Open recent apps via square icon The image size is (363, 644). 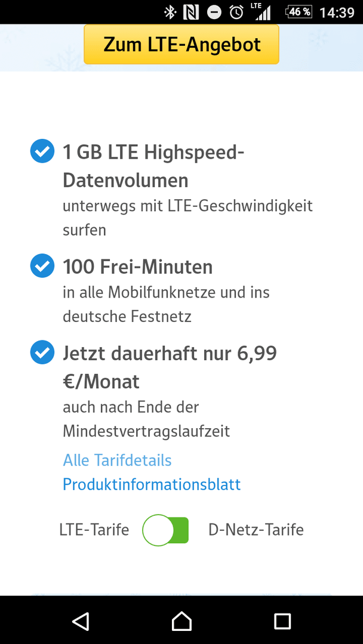click(282, 621)
